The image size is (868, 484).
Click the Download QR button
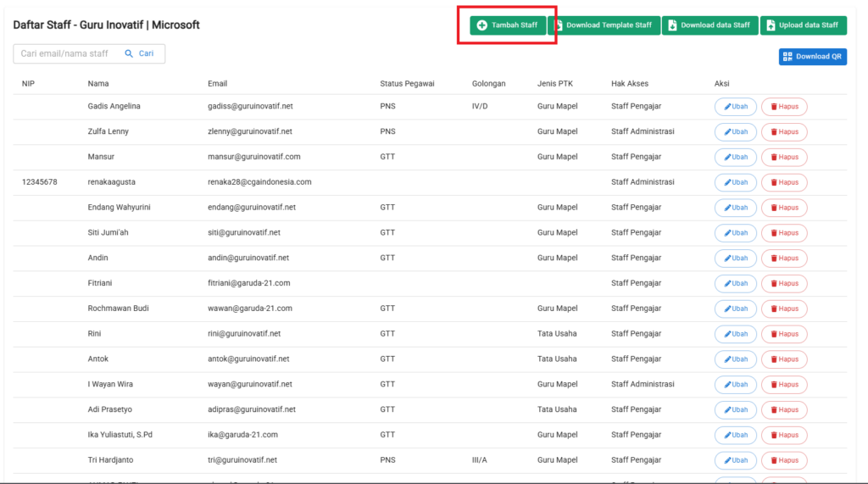(813, 57)
